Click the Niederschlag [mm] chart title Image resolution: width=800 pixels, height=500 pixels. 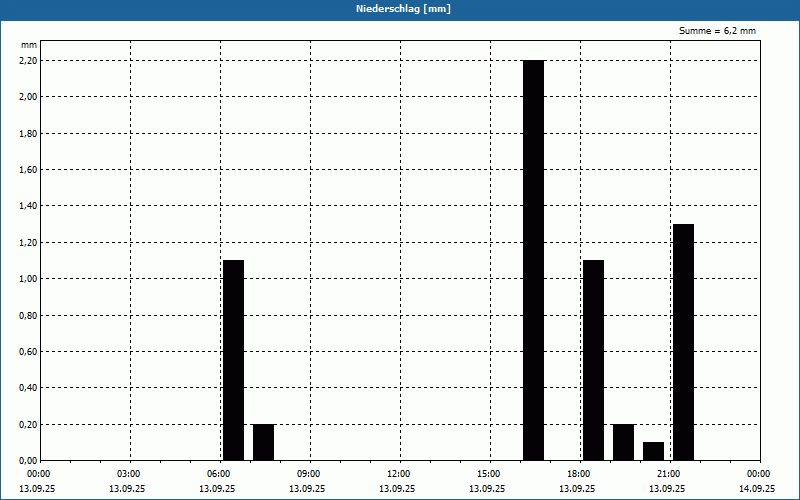404,9
